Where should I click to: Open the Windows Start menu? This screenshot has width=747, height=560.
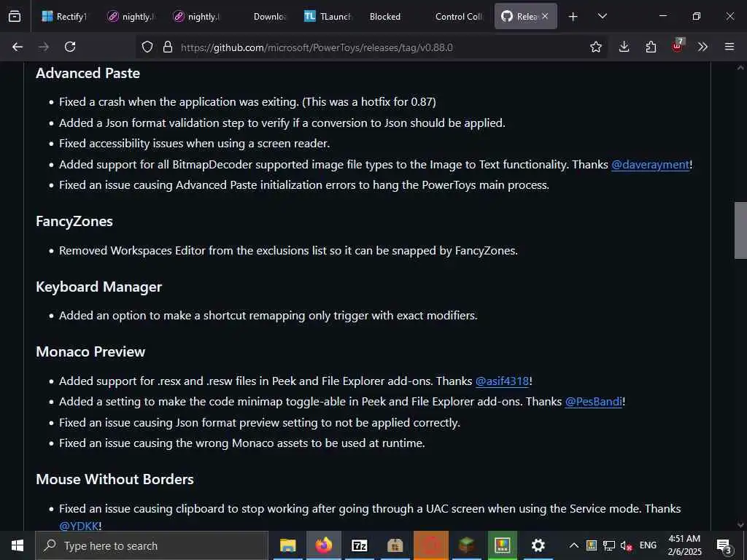[18, 545]
